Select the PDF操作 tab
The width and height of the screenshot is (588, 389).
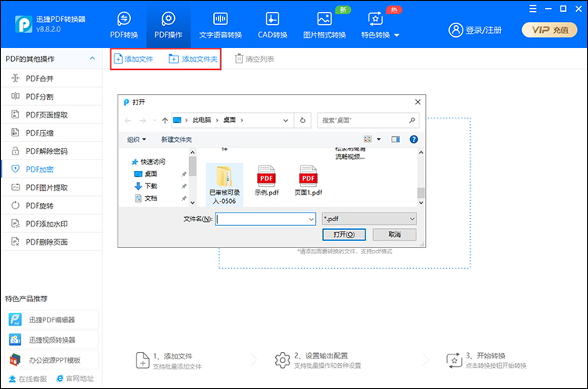pyautogui.click(x=169, y=26)
